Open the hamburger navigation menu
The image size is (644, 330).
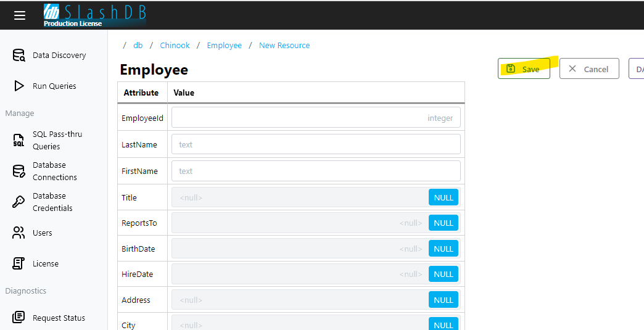[20, 15]
